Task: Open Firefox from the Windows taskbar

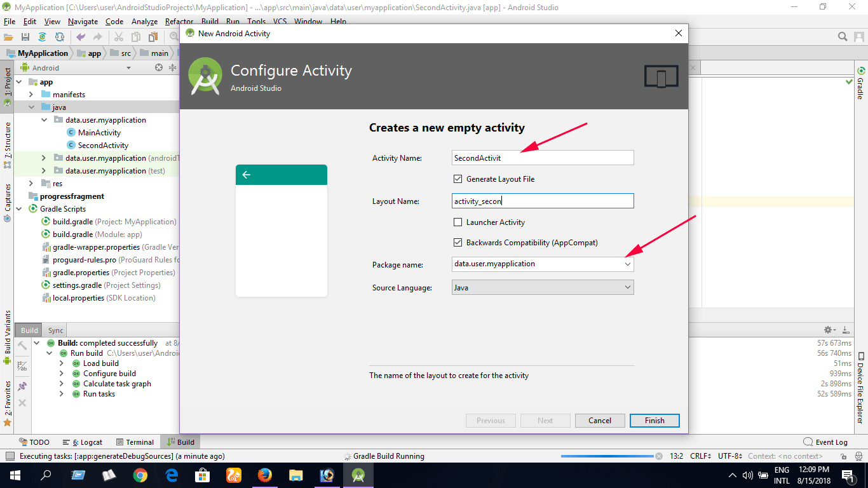Action: (x=265, y=475)
